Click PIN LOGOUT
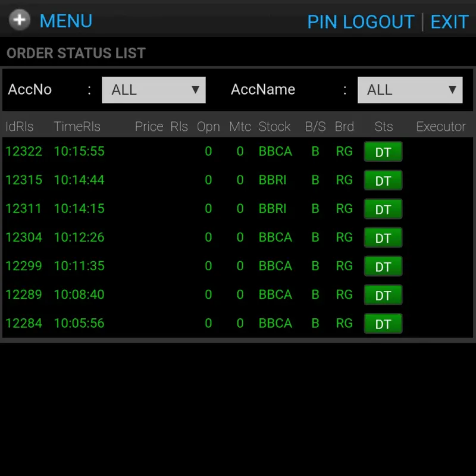Screen dimensions: 476x476 tap(361, 22)
